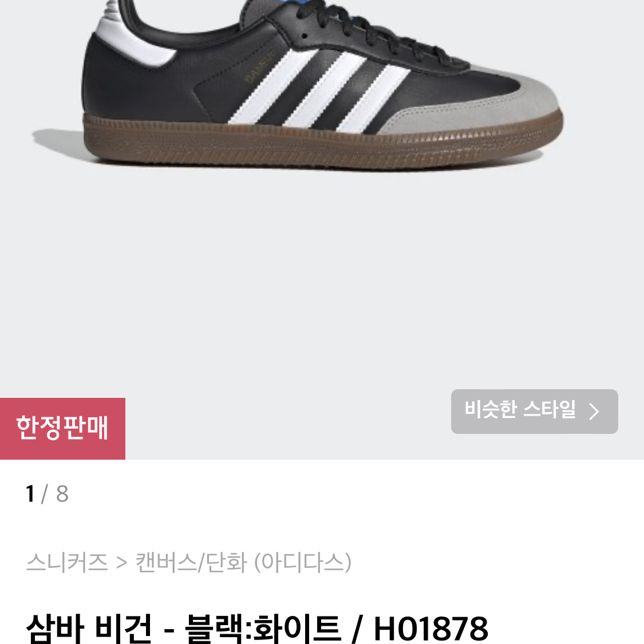Select the current image number 1 in counter
The height and width of the screenshot is (644, 644).
tap(30, 493)
